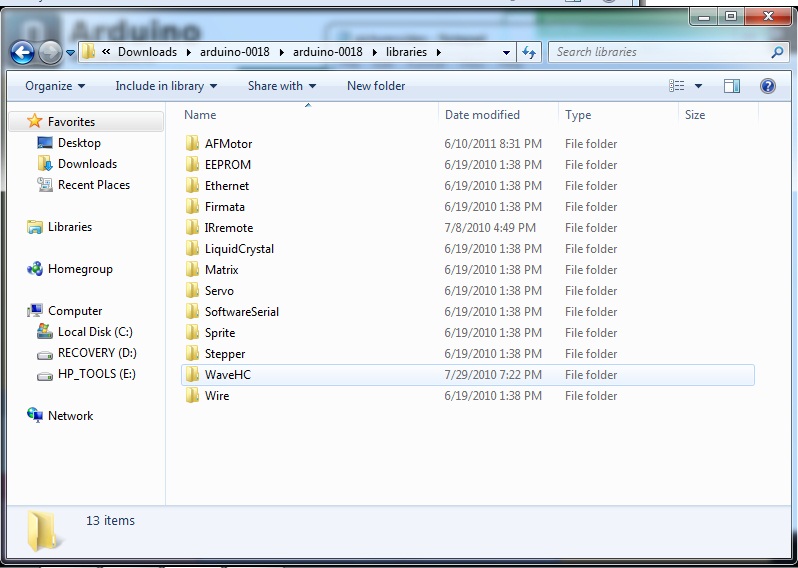Select the AFMotor folder icon
Image resolution: width=798 pixels, height=568 pixels.
click(192, 144)
